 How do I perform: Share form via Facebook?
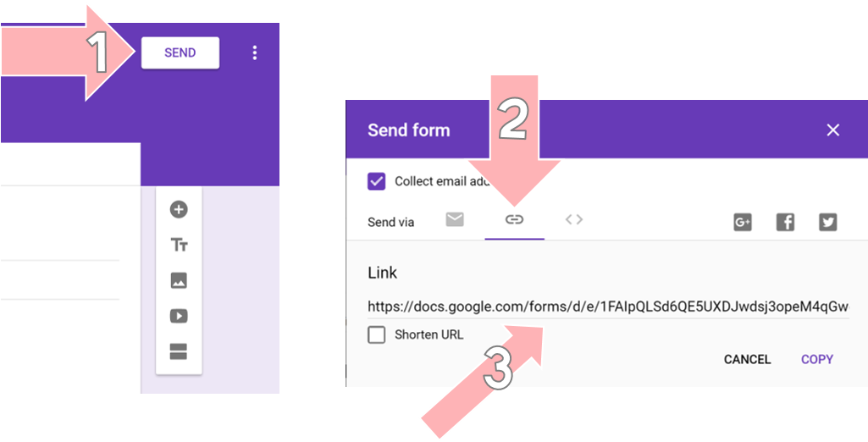[785, 223]
